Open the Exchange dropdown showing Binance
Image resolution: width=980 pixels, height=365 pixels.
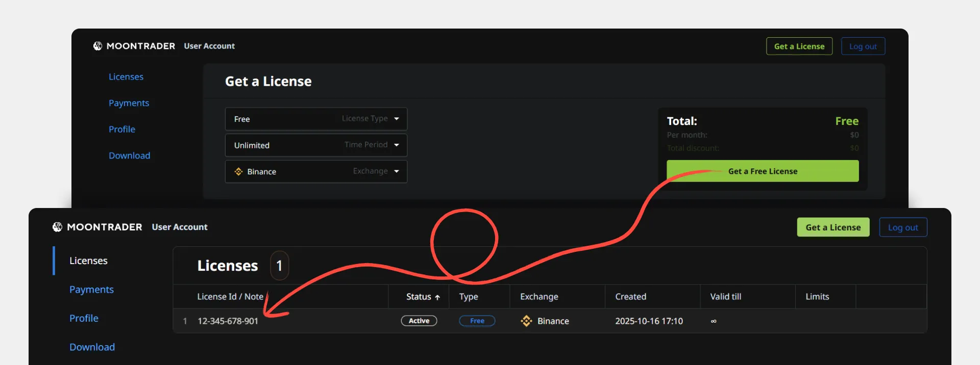pyautogui.click(x=316, y=172)
